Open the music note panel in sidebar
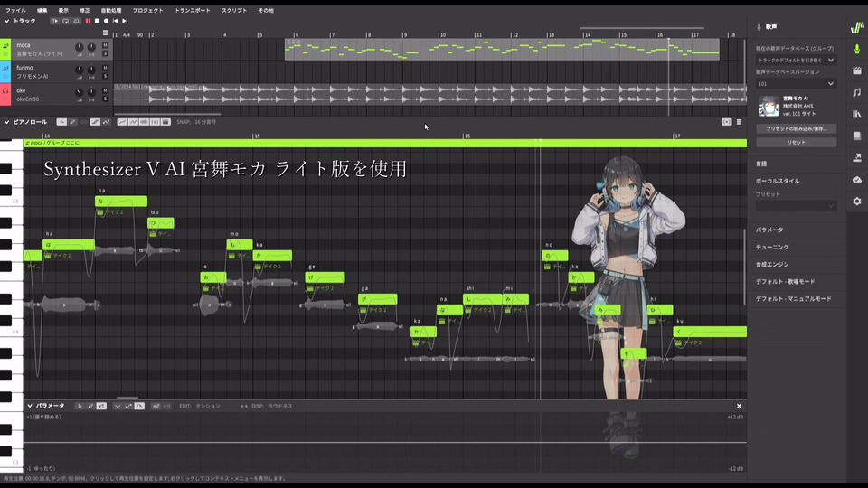This screenshot has width=868, height=488. [857, 92]
